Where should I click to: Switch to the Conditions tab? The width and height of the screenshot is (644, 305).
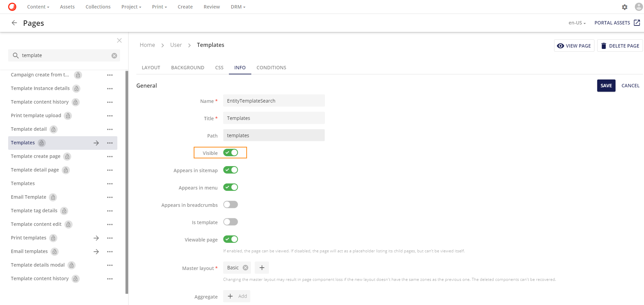coord(271,68)
